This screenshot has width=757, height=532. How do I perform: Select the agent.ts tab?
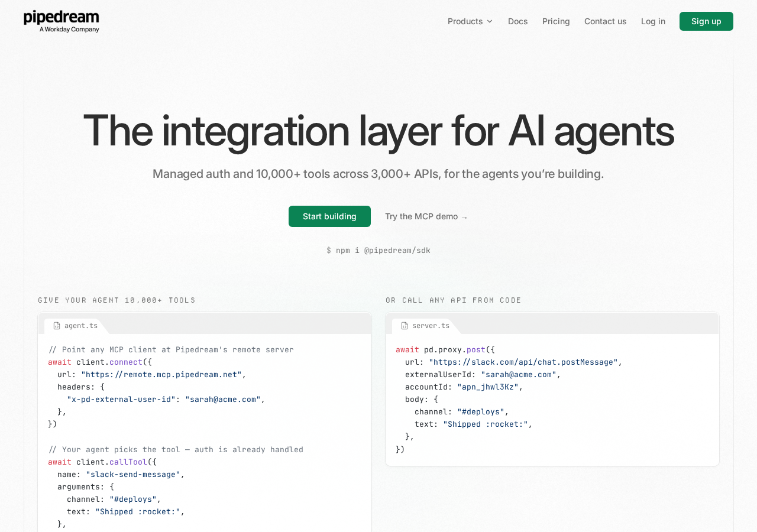pyautogui.click(x=75, y=326)
